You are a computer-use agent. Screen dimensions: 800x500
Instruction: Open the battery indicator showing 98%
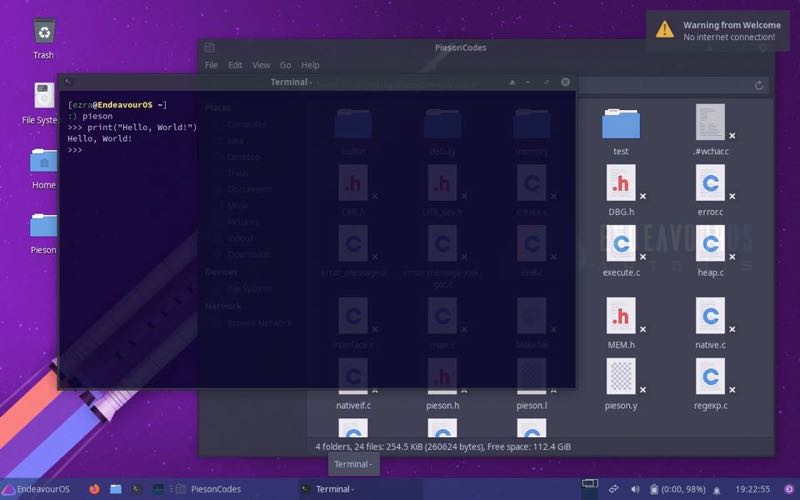pyautogui.click(x=678, y=489)
